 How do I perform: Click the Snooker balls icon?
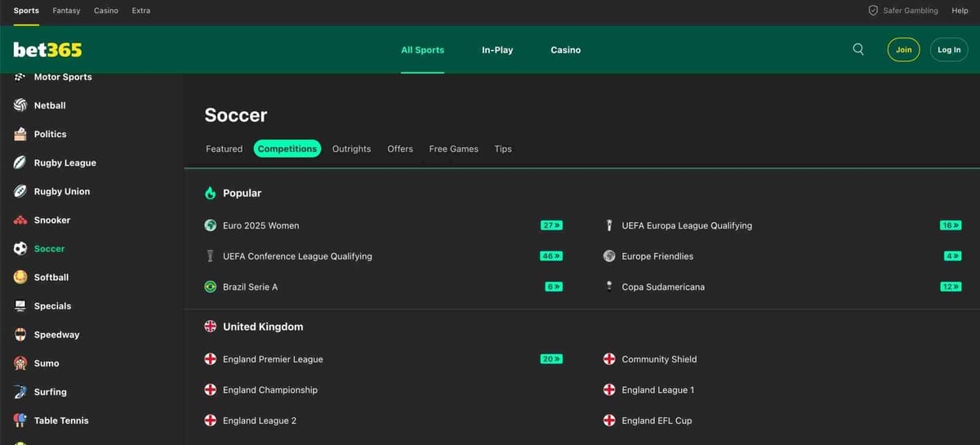20,220
